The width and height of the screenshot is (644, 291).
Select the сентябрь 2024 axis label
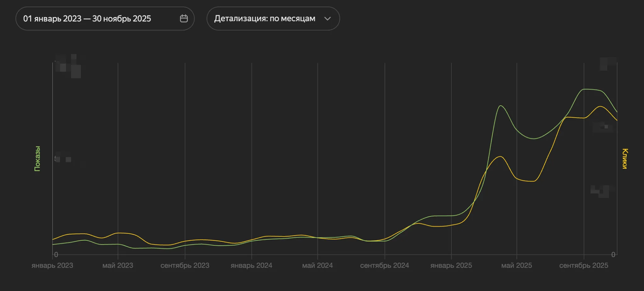click(x=384, y=265)
